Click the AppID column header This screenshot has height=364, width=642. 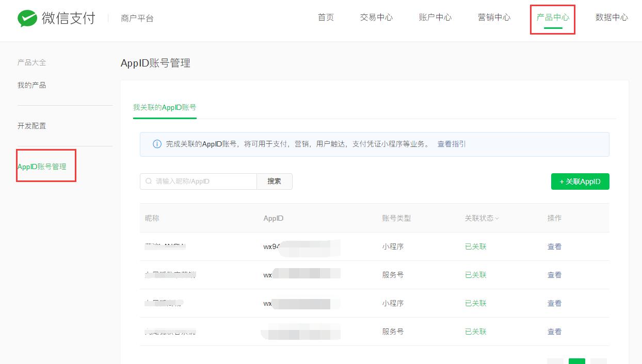point(274,218)
